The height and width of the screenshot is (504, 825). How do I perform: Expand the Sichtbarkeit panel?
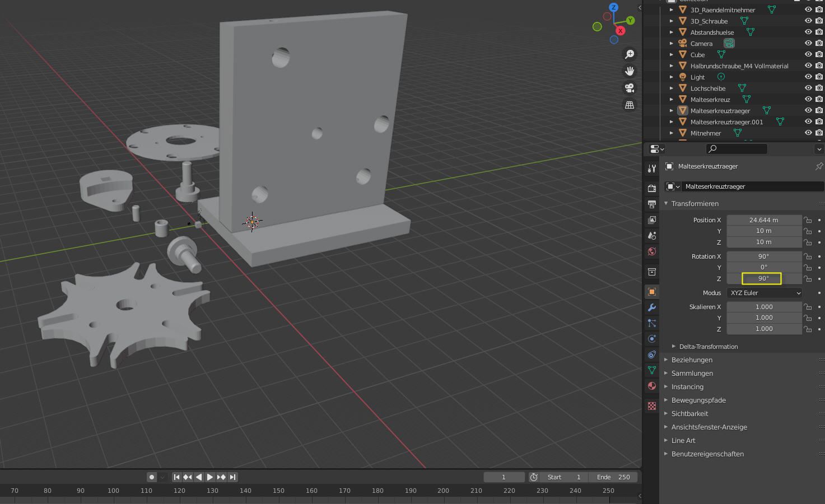pos(666,414)
